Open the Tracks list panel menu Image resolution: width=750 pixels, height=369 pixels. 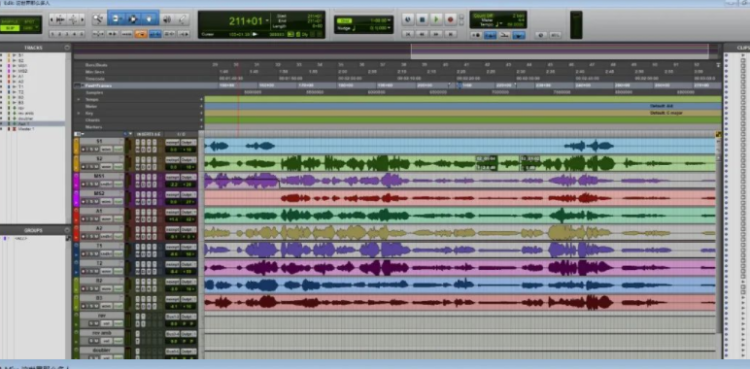coord(67,47)
